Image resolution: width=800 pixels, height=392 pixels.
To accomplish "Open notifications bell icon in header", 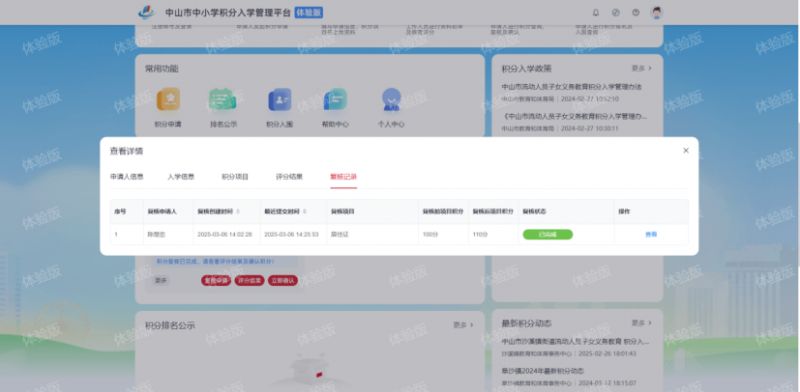I will click(595, 13).
